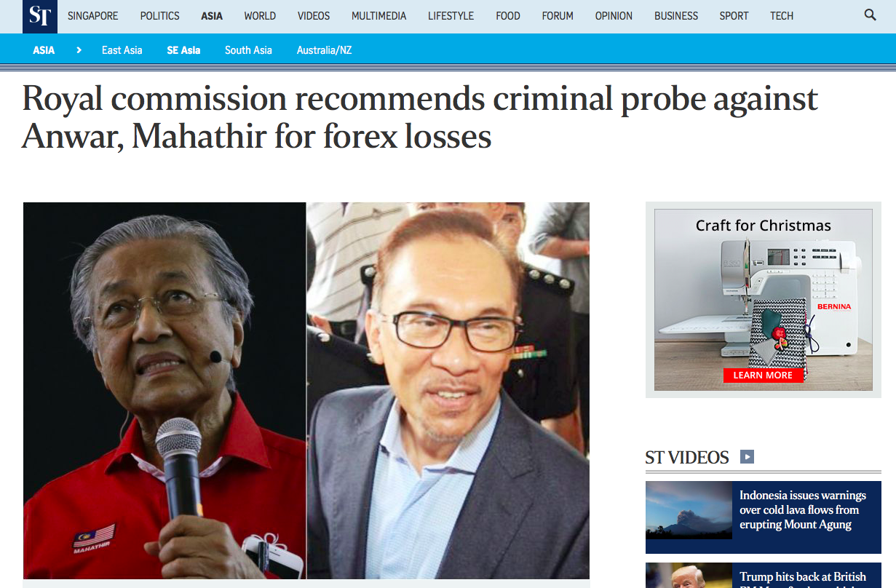Click the breadcrumb chevron after Asia

79,50
